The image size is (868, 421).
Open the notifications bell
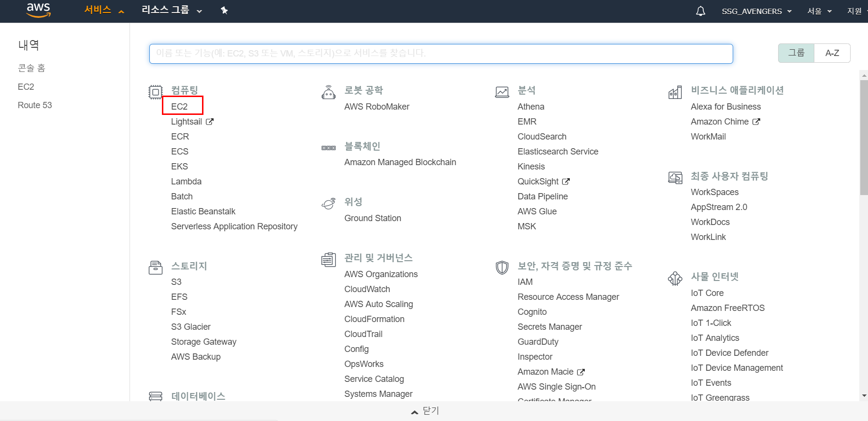[700, 11]
